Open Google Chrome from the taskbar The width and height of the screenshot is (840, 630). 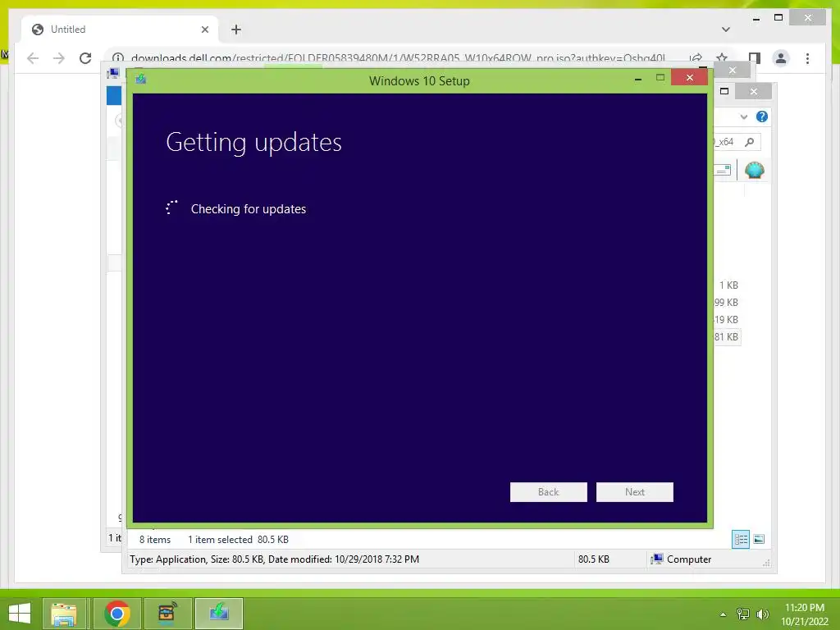tap(117, 614)
